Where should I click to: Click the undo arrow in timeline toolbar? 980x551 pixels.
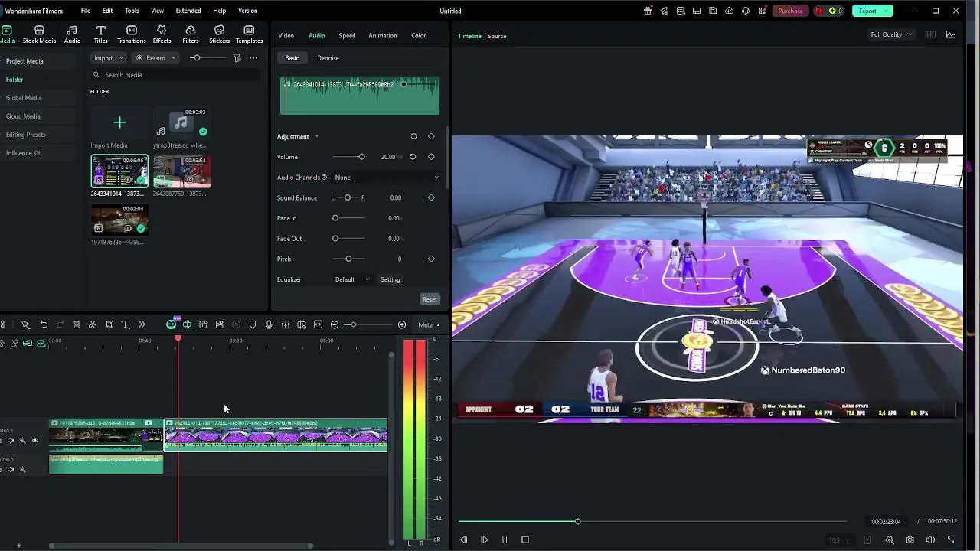[44, 324]
